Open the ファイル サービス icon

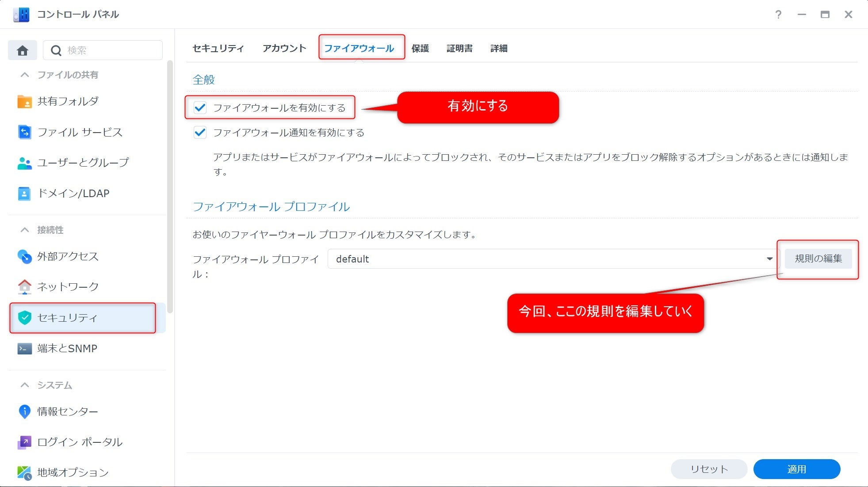[24, 132]
